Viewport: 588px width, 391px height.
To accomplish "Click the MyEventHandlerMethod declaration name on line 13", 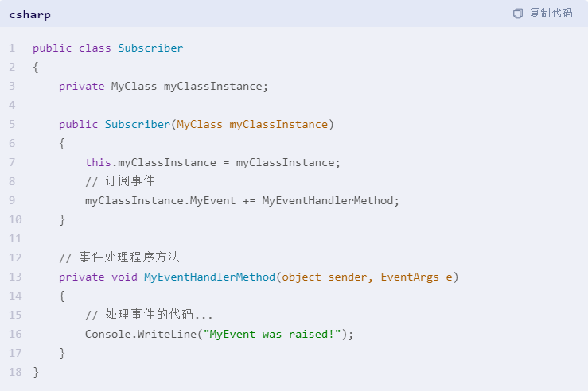I will pos(209,277).
